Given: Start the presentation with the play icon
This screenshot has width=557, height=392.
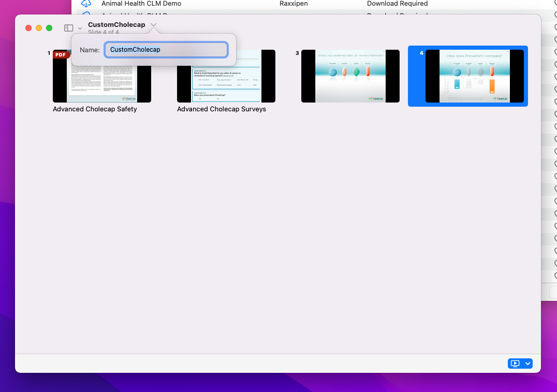Looking at the screenshot, I should (x=515, y=364).
